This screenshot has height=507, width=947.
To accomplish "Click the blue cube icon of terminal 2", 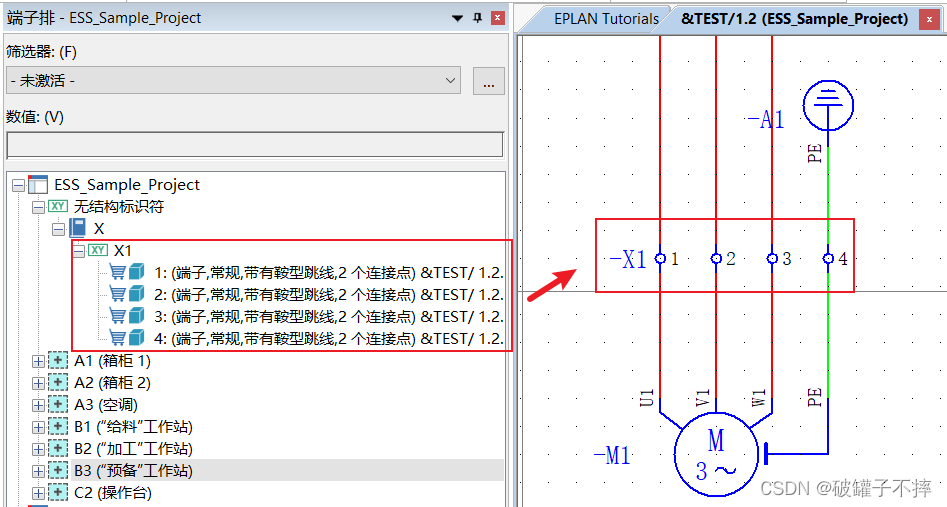I will click(x=137, y=294).
